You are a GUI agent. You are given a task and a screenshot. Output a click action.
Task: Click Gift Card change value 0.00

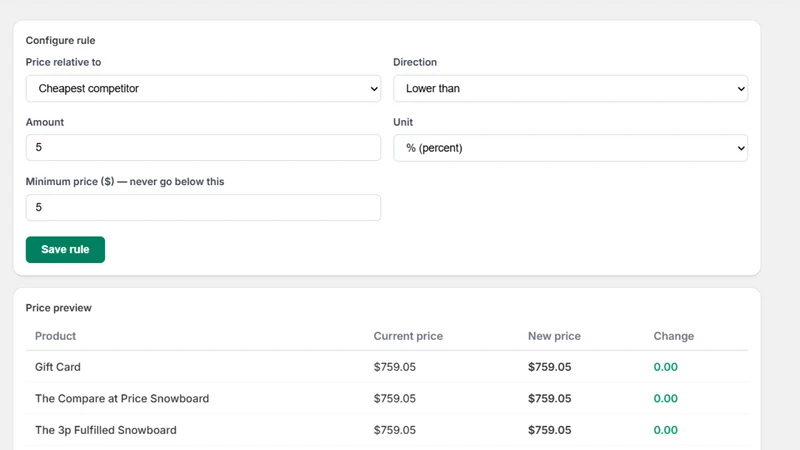pos(665,367)
